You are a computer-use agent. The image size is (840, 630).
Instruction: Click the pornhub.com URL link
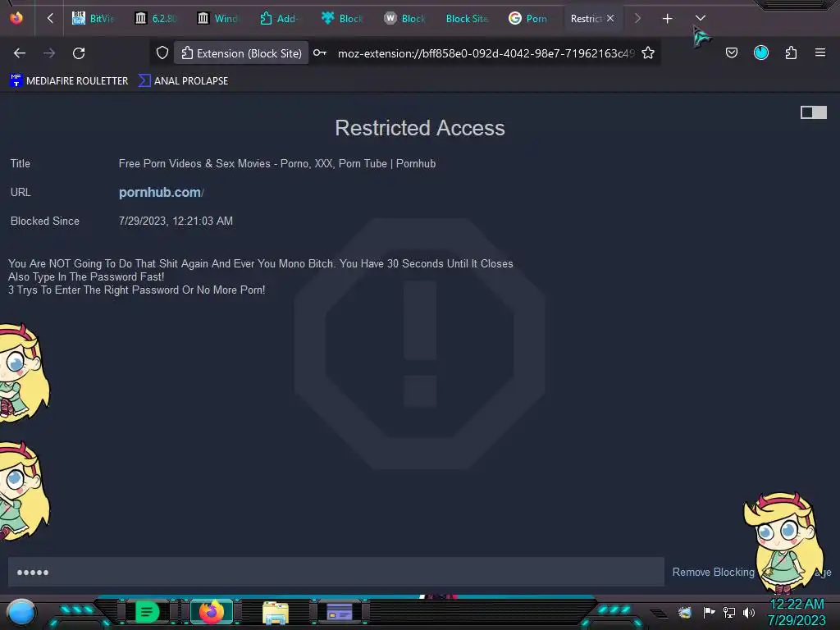(160, 192)
